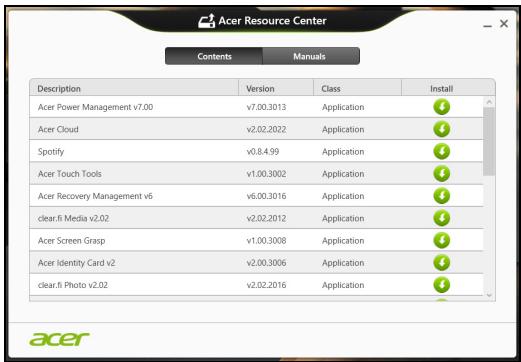This screenshot has height=362, width=521.
Task: Click the Application class cell for Spotify
Action: (x=343, y=152)
